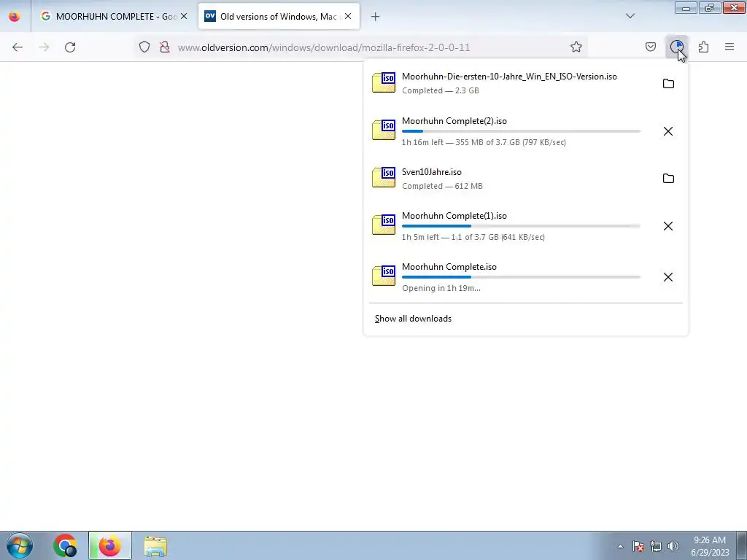Viewport: 747px width, 560px height.
Task: Open the Extensions puzzle-piece icon
Action: tap(703, 47)
